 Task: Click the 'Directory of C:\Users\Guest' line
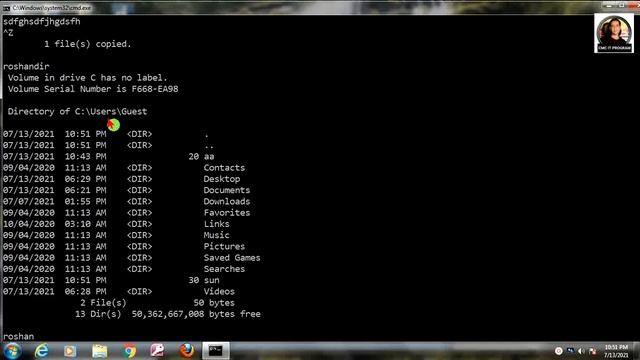click(x=77, y=111)
